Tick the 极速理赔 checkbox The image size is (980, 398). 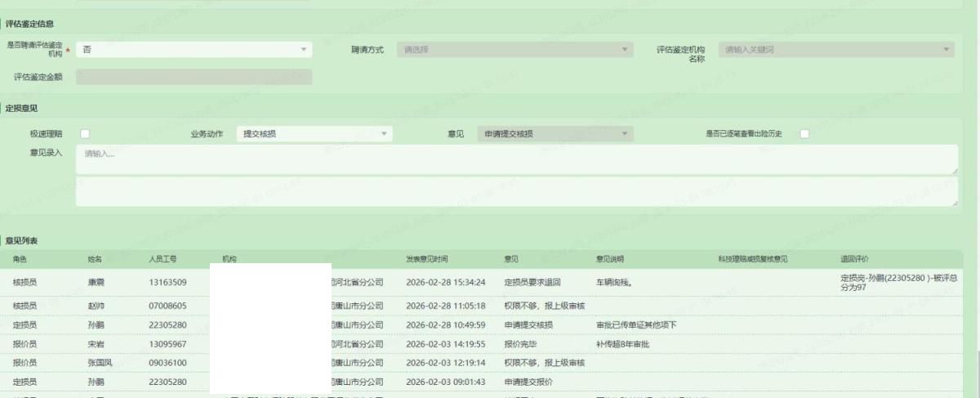pos(84,134)
